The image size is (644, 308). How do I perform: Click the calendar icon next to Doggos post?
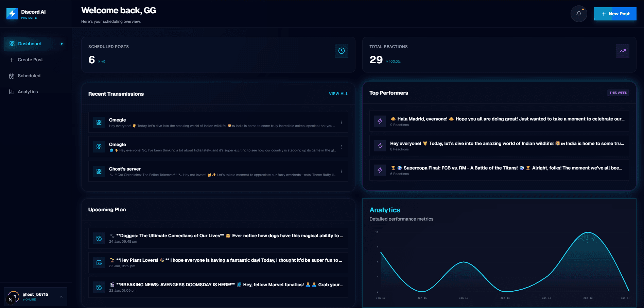99,238
